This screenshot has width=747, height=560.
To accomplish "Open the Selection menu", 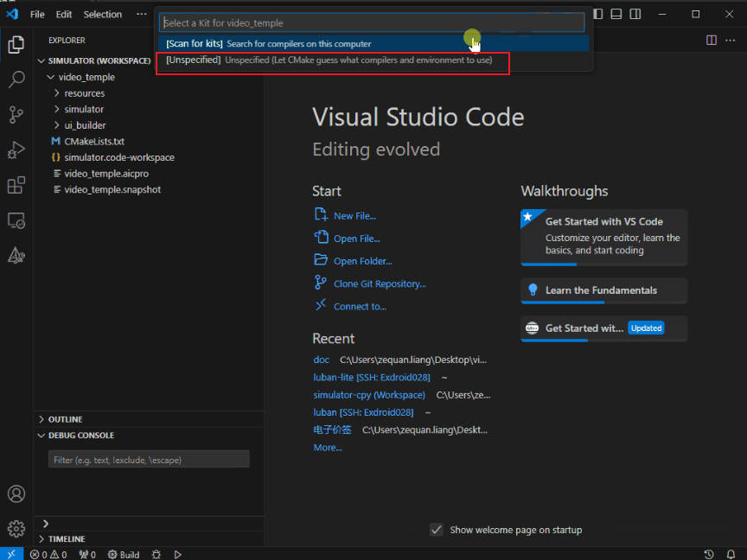I will pyautogui.click(x=102, y=15).
